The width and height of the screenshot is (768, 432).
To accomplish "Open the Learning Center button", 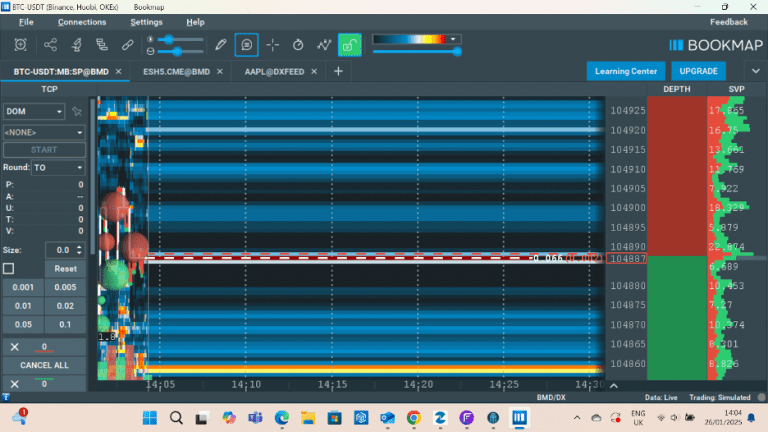I will 625,71.
